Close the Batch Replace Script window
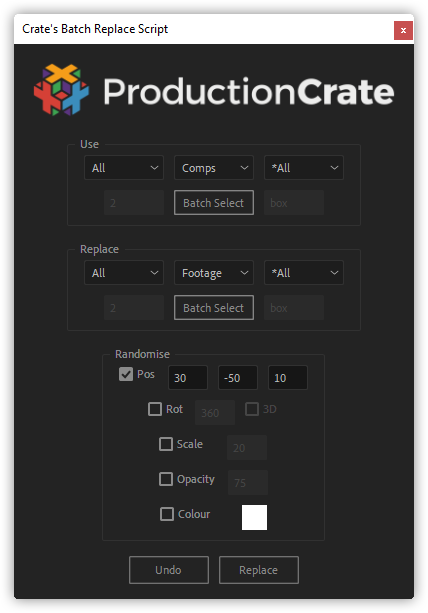This screenshot has height=613, width=428. pyautogui.click(x=403, y=30)
